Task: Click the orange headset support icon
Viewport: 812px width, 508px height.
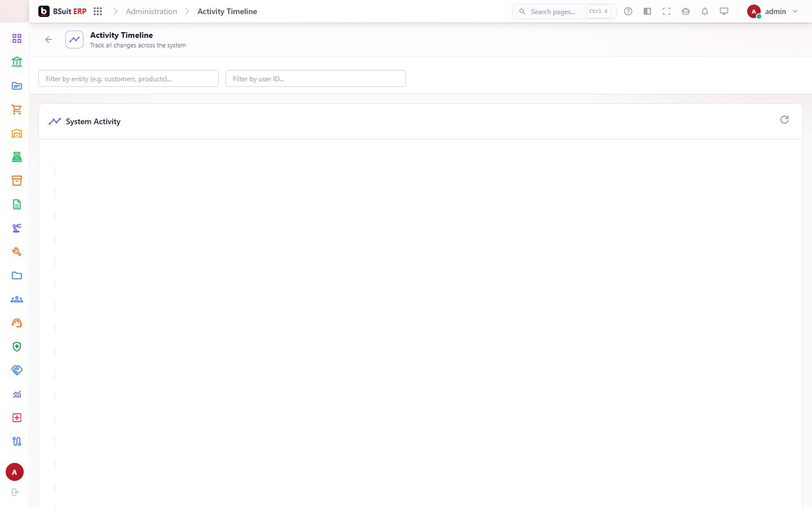Action: [x=17, y=323]
